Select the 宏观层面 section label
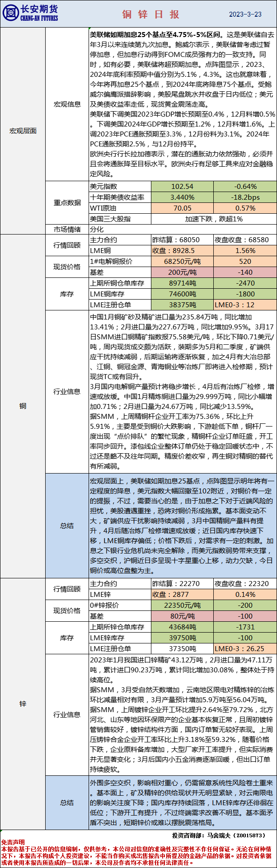This screenshot has height=868, width=277. pyautogui.click(x=23, y=131)
